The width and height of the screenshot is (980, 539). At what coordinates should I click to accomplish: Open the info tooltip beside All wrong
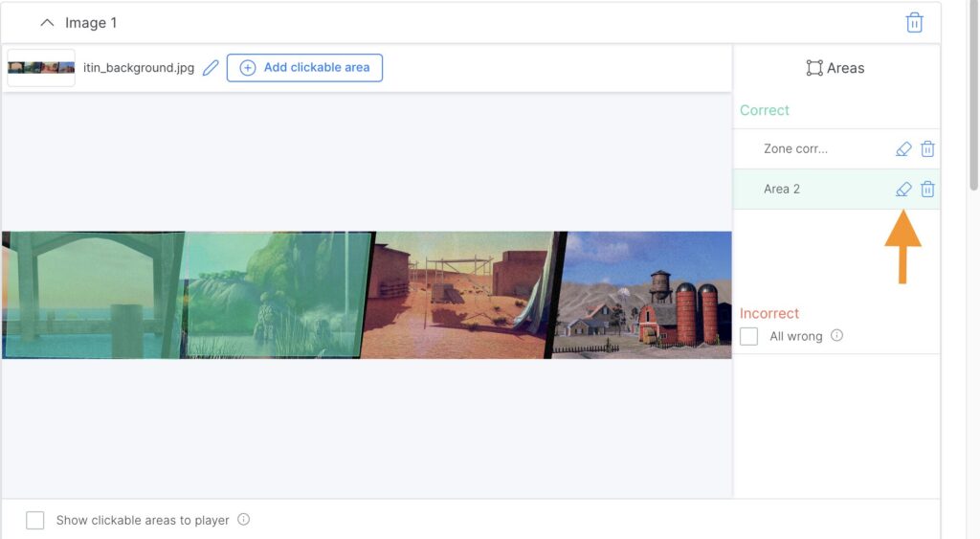(836, 336)
